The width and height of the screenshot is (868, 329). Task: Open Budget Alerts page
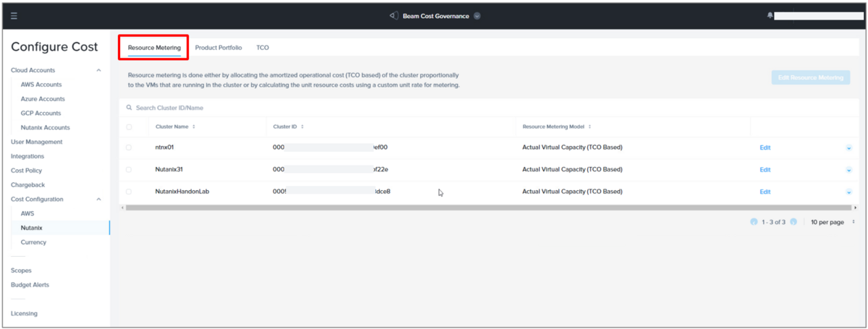tap(30, 285)
